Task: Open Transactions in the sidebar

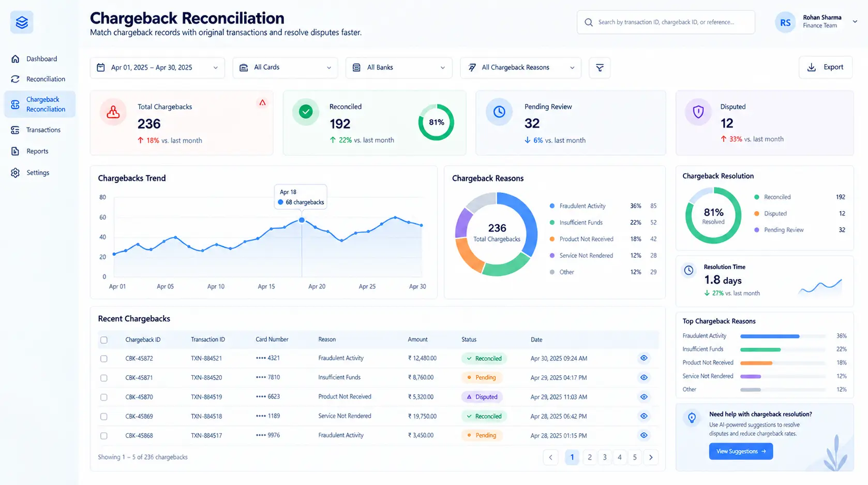Action: point(40,130)
